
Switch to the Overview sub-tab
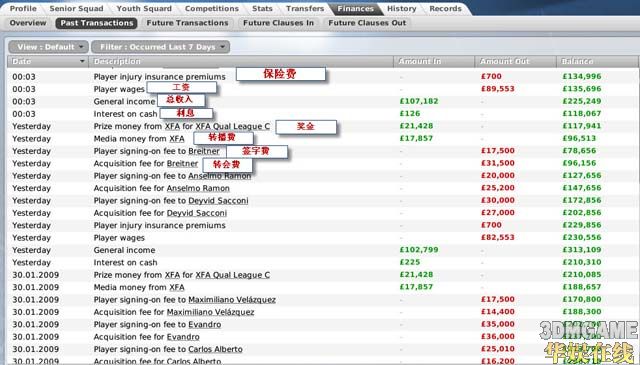click(x=28, y=23)
